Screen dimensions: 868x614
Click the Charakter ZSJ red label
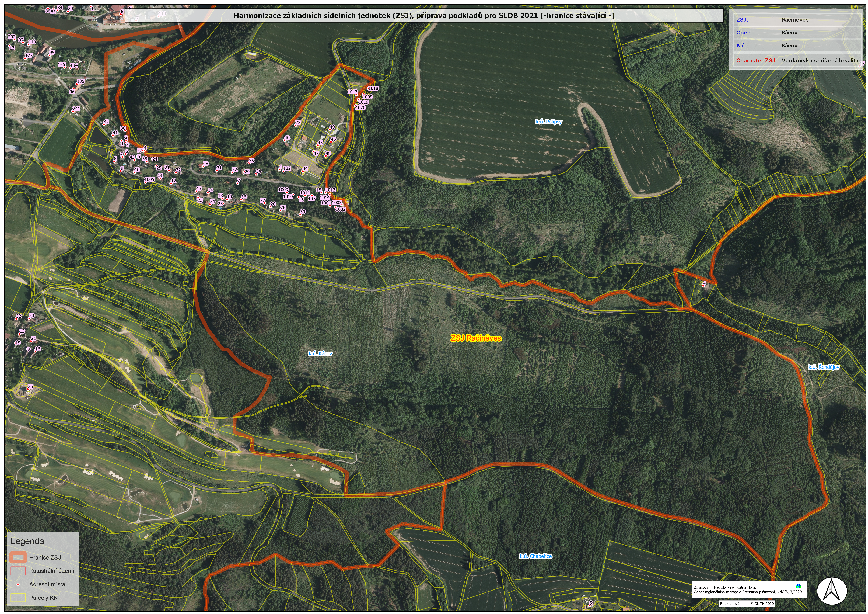coord(756,61)
